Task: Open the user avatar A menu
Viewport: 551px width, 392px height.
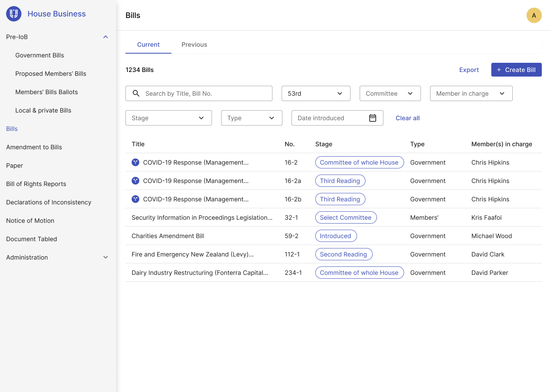Action: [534, 15]
